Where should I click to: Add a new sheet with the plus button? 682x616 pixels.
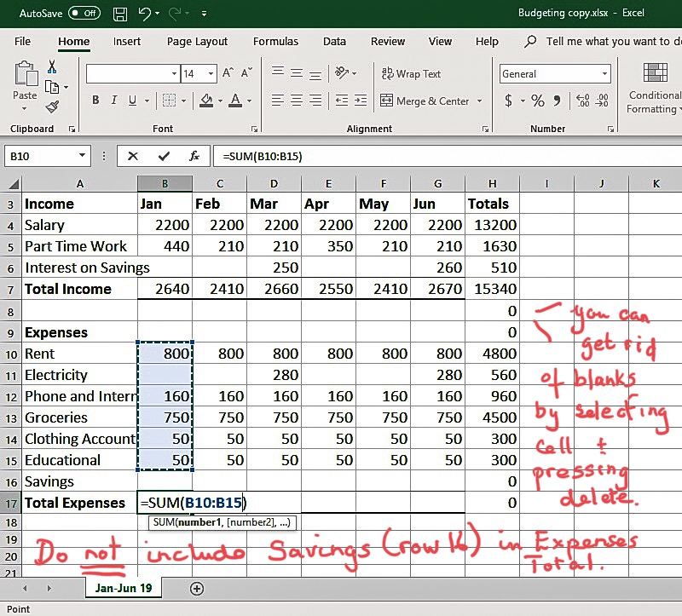pos(196,588)
